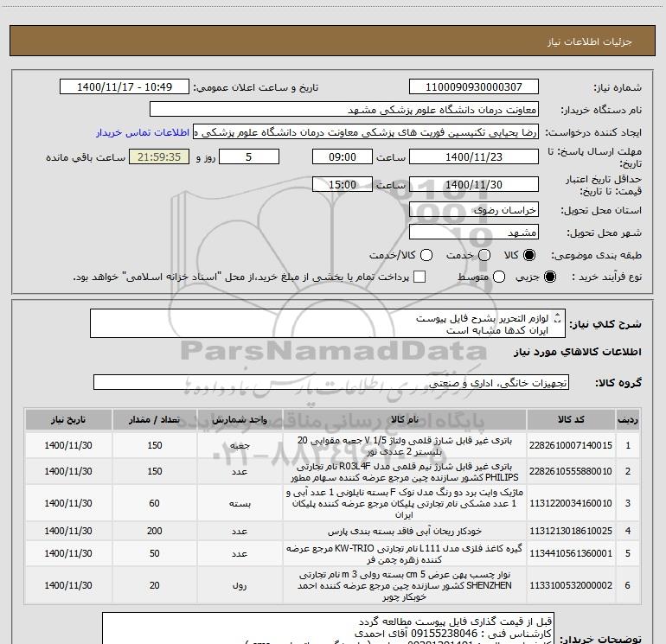666x644 pixels.
Task: Open buyer contact information link
Action: tap(143, 132)
